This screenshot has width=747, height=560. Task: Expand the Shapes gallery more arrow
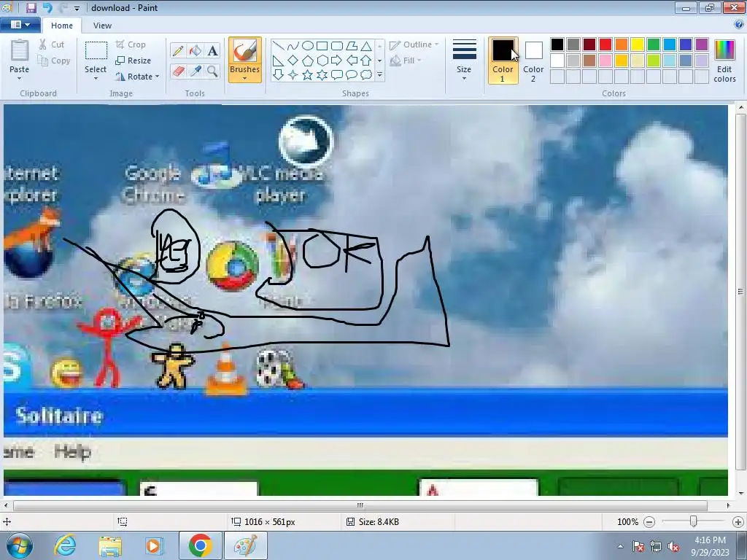point(379,75)
